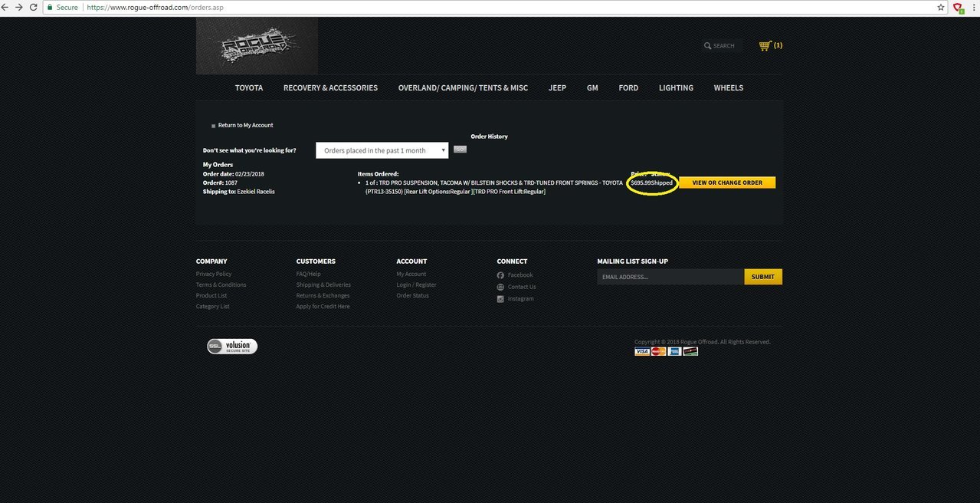Open RECOVERY & ACCESSORIES menu
Image resolution: width=980 pixels, height=503 pixels.
(x=330, y=88)
